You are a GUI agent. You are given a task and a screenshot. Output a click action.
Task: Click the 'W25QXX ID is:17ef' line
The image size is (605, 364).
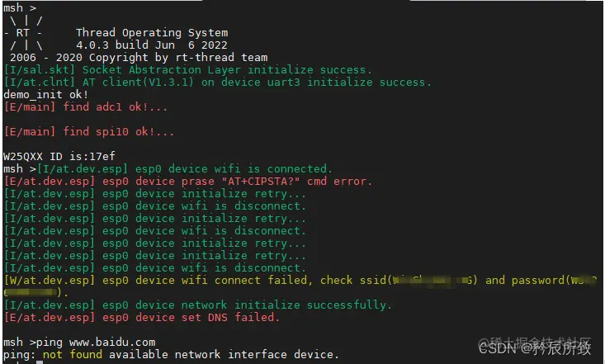[x=59, y=156]
